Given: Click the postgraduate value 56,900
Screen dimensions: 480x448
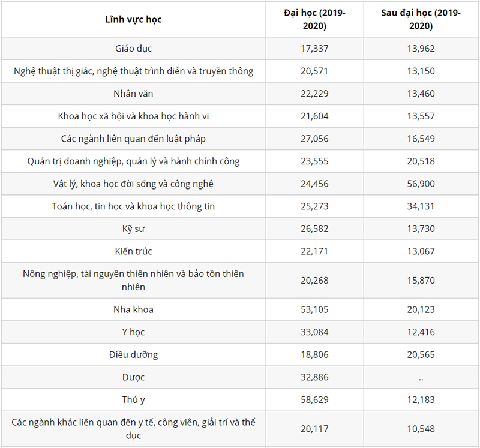Looking at the screenshot, I should point(421,184).
